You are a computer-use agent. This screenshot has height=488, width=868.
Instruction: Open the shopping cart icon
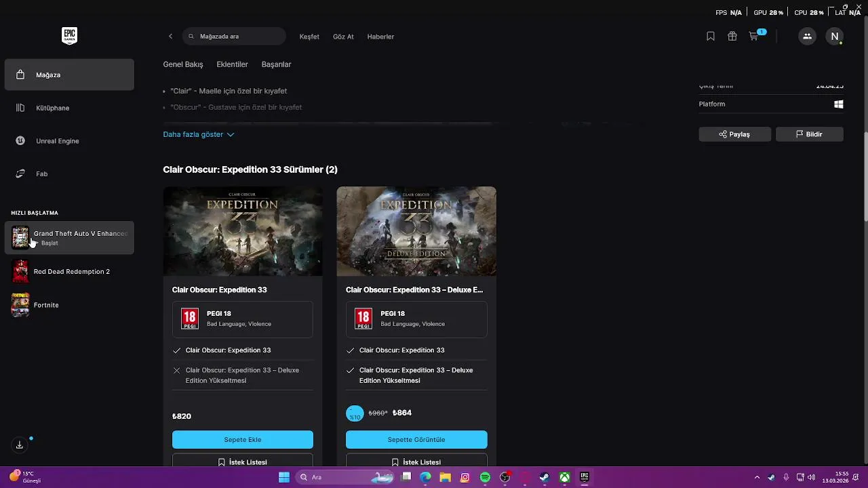pos(753,37)
